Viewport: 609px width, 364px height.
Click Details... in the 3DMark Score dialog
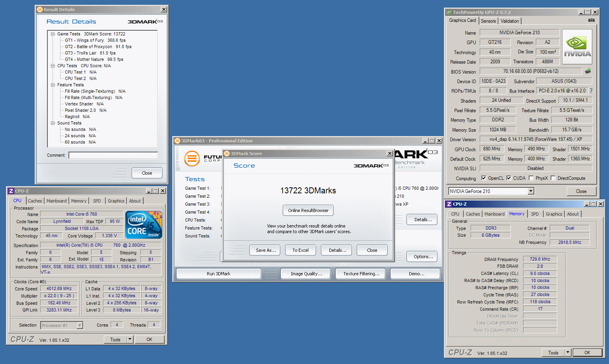(337, 250)
